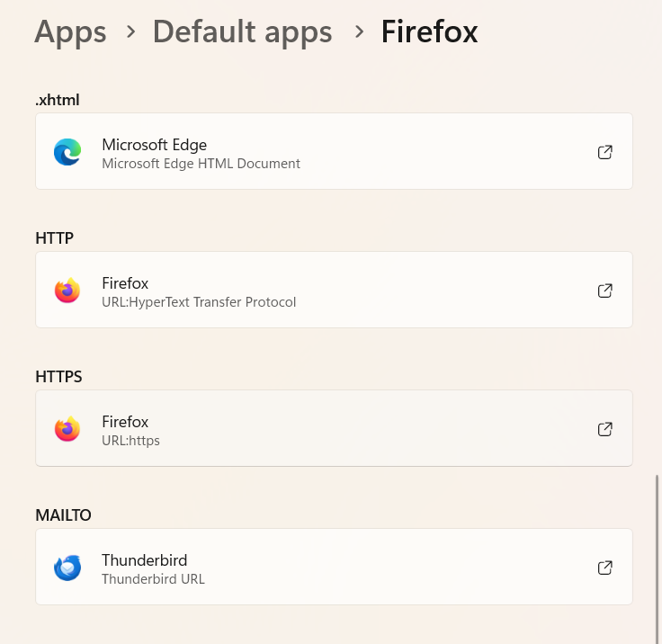
Task: Select the URL:https description text
Action: click(130, 441)
